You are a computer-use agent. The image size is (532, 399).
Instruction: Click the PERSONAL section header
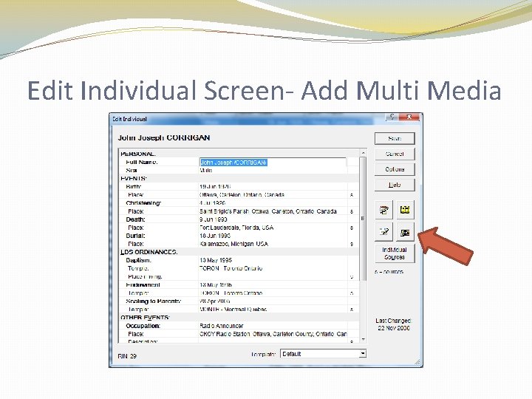138,154
